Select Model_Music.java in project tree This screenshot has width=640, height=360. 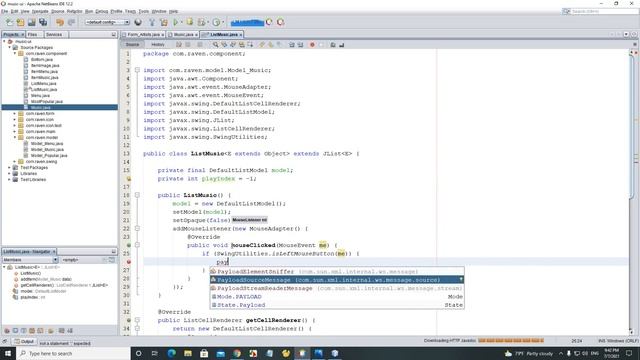click(x=47, y=149)
